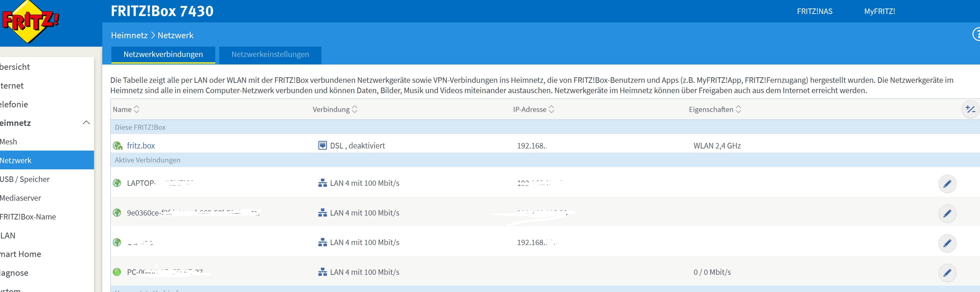Click the green globe icon beside LAPTOP
980x292 pixels.
[117, 183]
